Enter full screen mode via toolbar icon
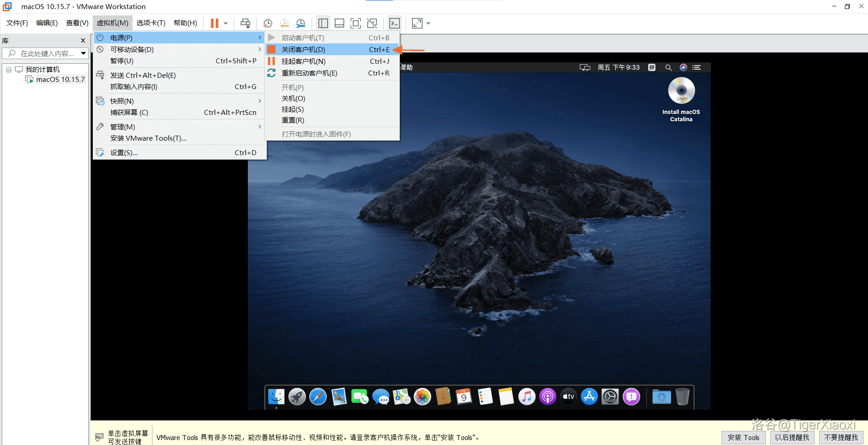The image size is (868, 445). click(x=356, y=23)
